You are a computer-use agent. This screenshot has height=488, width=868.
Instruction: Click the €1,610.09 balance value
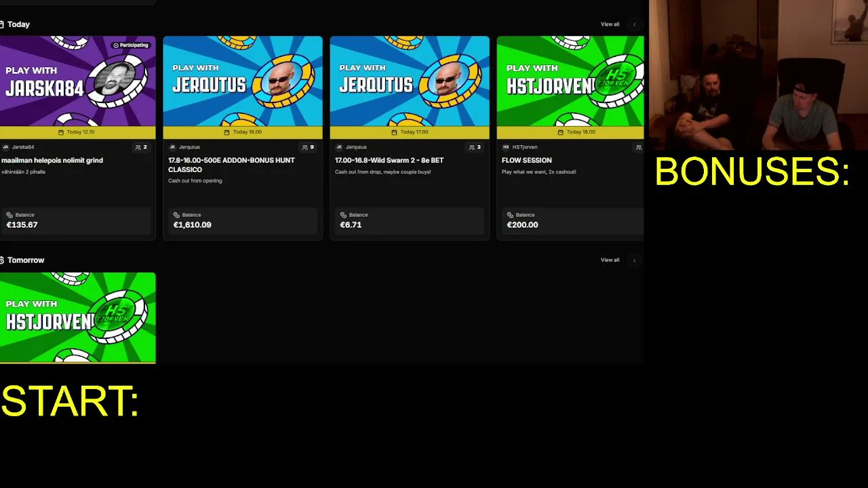point(193,225)
